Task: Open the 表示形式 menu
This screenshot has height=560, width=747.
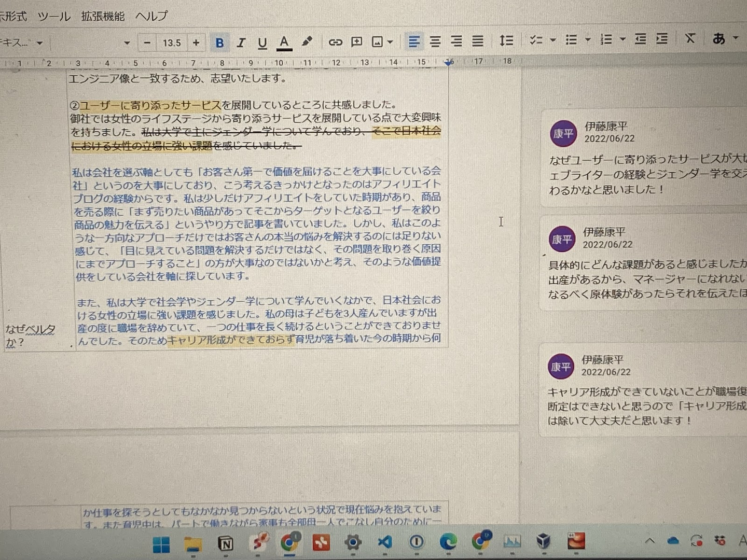Action: (x=13, y=17)
